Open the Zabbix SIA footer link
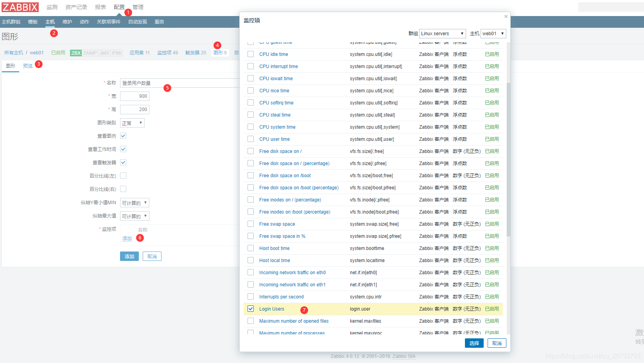644x363 pixels. [x=404, y=356]
